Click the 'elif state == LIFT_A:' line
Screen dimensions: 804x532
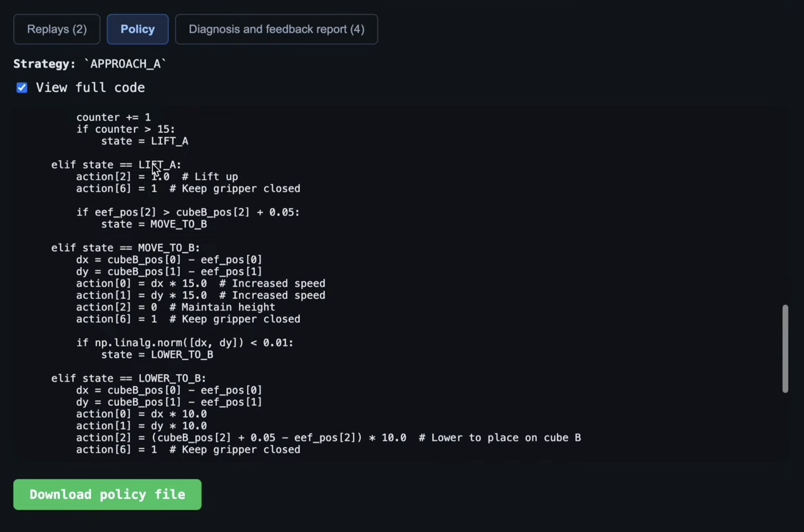click(116, 165)
